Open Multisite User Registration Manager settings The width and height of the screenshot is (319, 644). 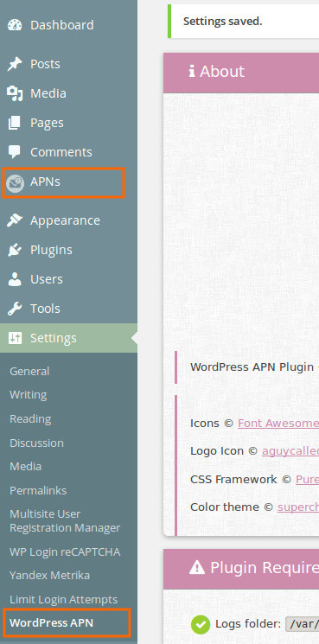point(65,520)
